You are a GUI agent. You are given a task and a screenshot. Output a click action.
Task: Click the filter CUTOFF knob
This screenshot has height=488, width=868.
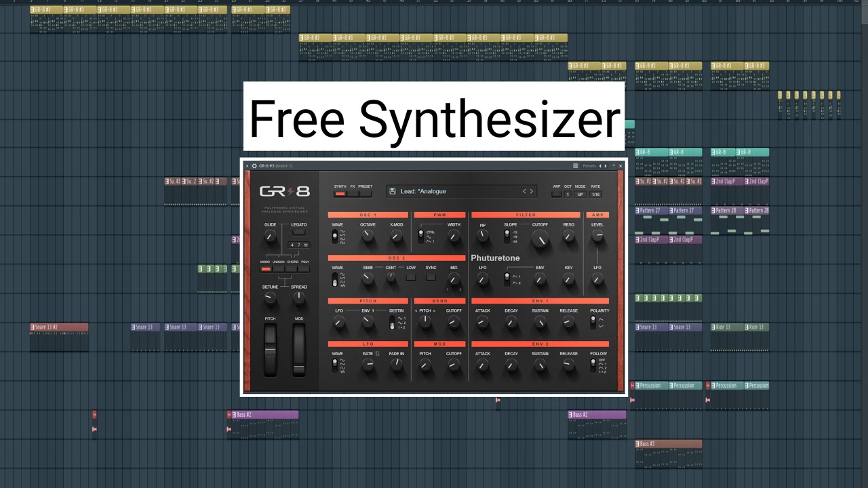[540, 238]
